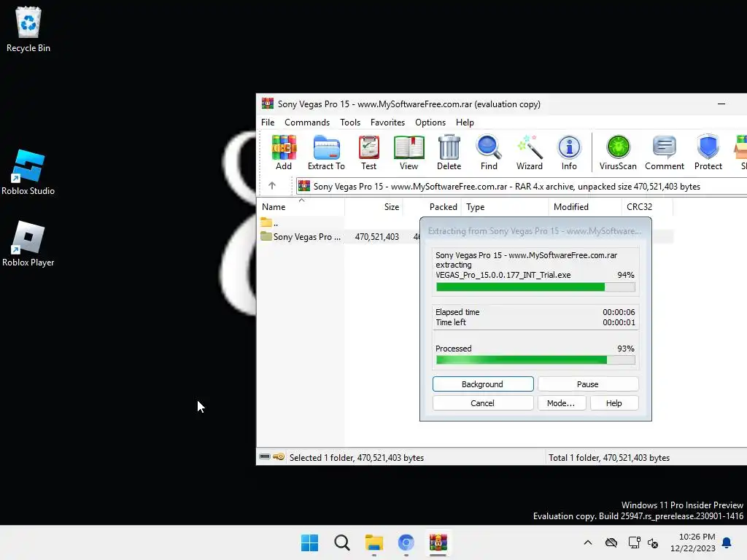Click the taskbar clock showing 10:26 PM

pyautogui.click(x=693, y=542)
